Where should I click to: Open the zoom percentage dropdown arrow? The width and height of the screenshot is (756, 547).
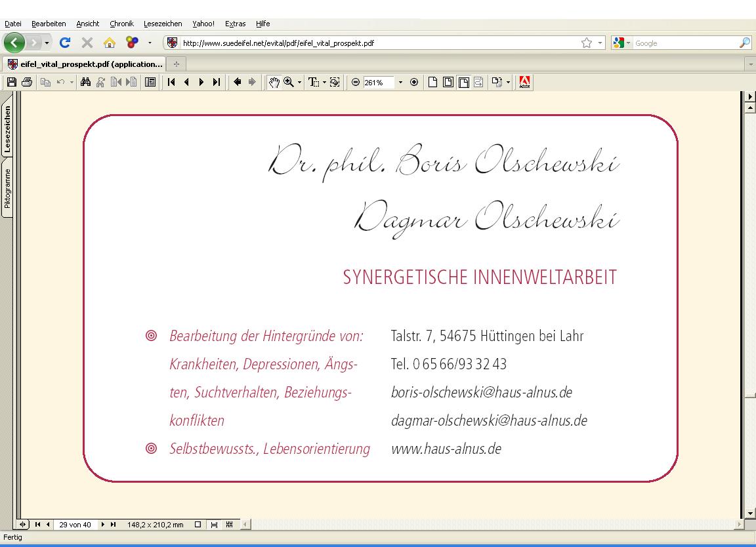click(400, 83)
